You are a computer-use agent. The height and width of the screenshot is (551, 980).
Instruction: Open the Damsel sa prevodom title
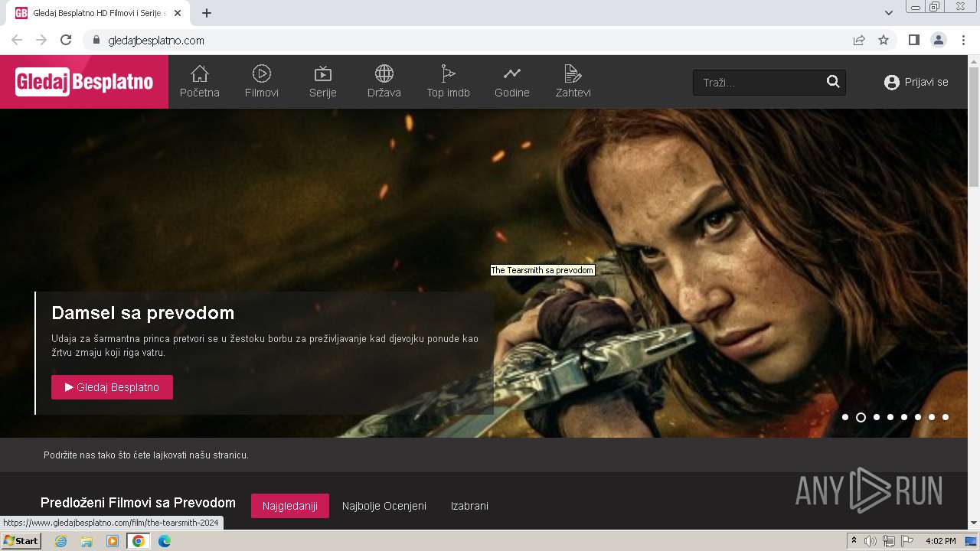click(x=142, y=313)
